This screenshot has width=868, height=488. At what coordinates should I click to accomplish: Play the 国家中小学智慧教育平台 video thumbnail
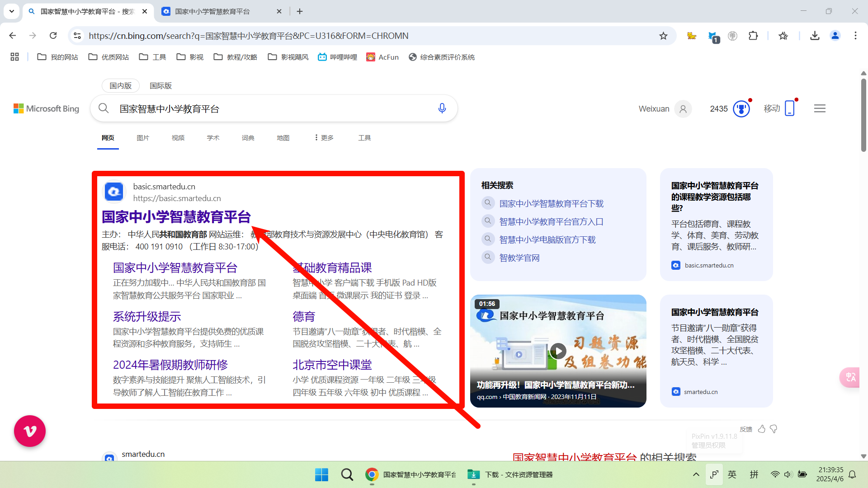pos(558,351)
